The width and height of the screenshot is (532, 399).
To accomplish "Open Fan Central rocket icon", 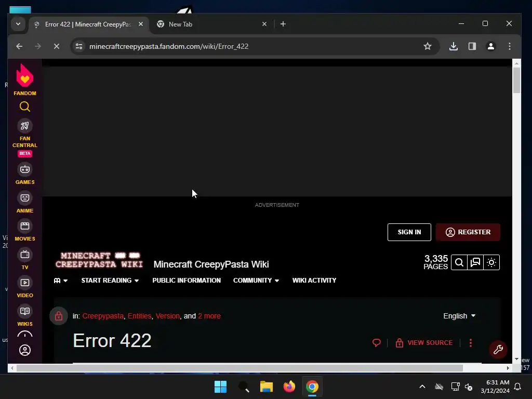I will coord(25,126).
